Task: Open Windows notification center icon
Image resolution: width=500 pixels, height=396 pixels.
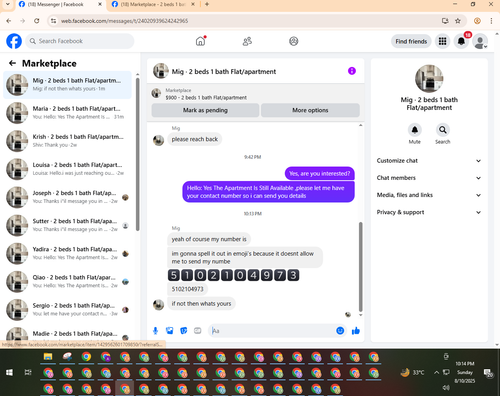Action: click(488, 373)
